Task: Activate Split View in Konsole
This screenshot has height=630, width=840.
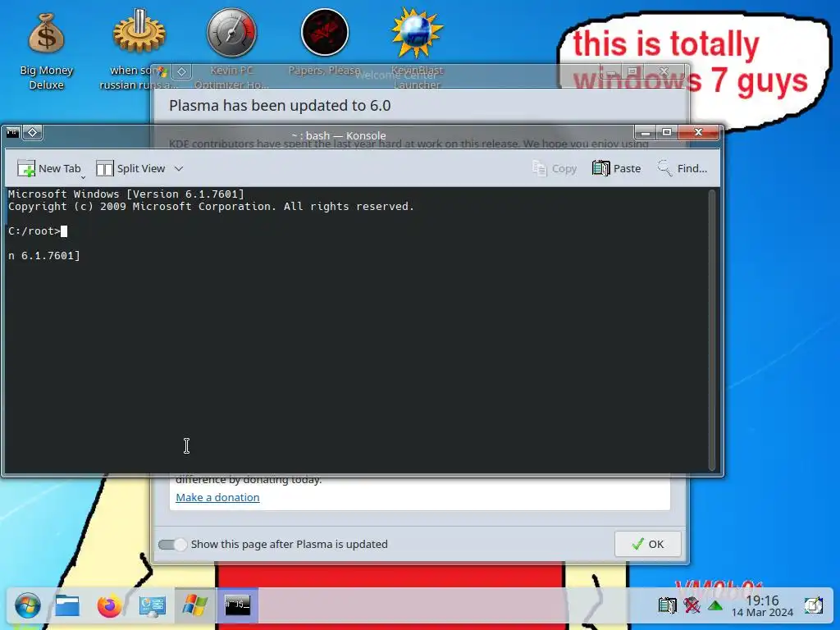Action: pos(130,168)
